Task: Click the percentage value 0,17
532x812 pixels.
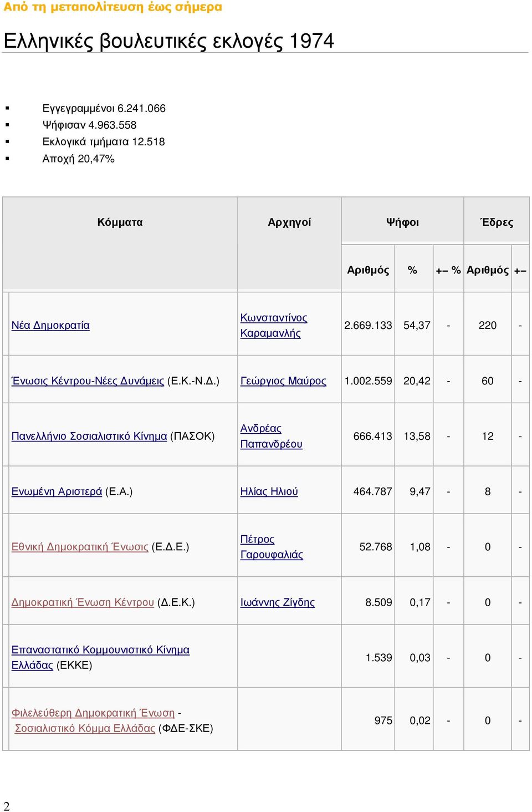Action: 420,603
